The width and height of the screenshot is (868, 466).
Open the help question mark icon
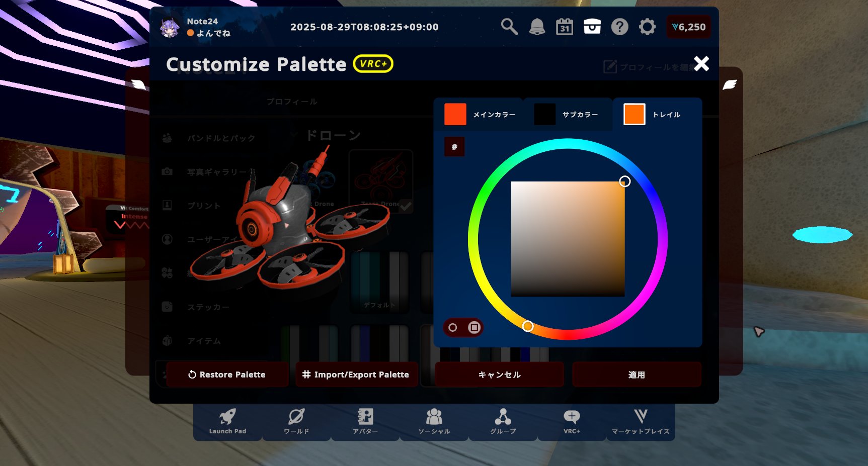[x=619, y=27]
